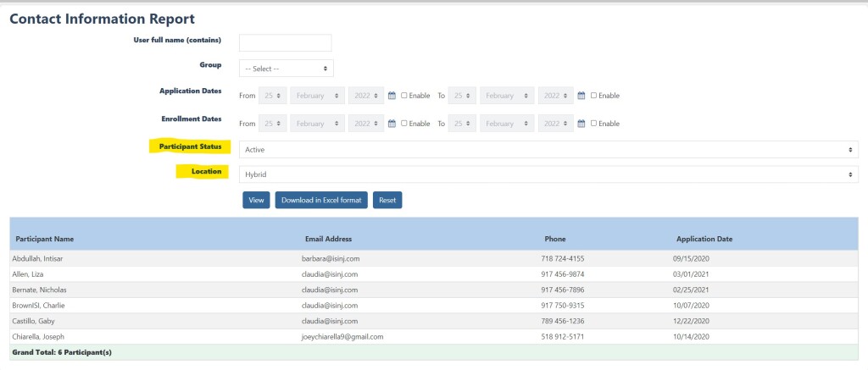Tick the Enrollment Dates To Enable checkbox
This screenshot has width=868, height=370.
pyautogui.click(x=594, y=124)
